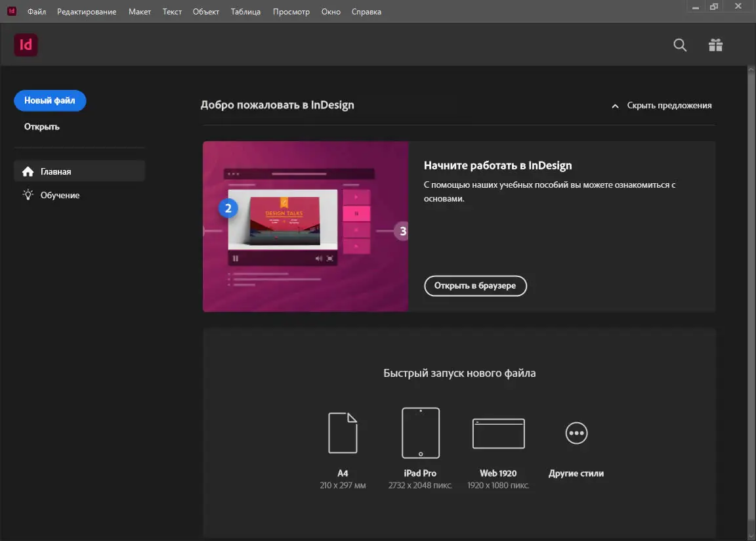Open the What's New gift icon
Screen dimensions: 756x541
pos(715,45)
